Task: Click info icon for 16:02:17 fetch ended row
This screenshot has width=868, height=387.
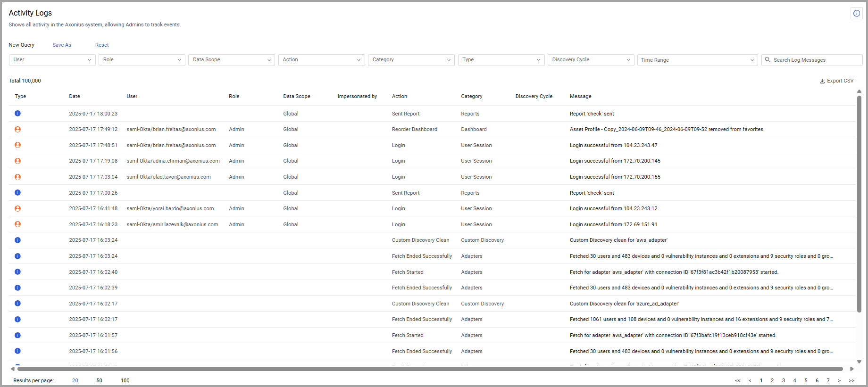Action: pyautogui.click(x=17, y=319)
